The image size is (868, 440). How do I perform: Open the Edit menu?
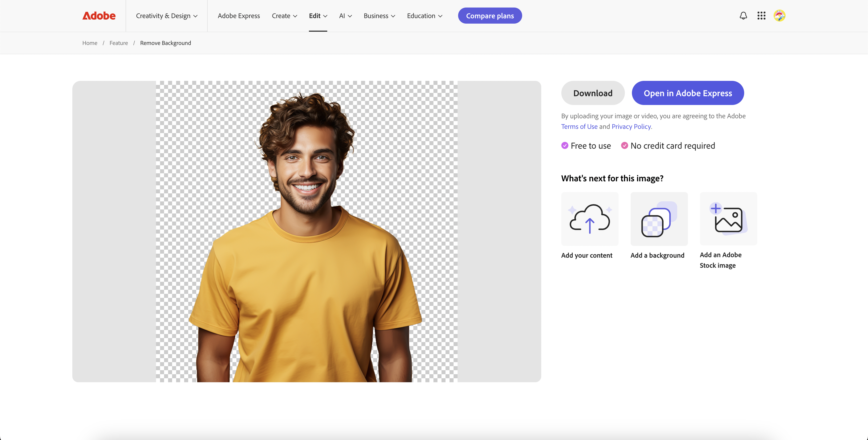click(318, 16)
